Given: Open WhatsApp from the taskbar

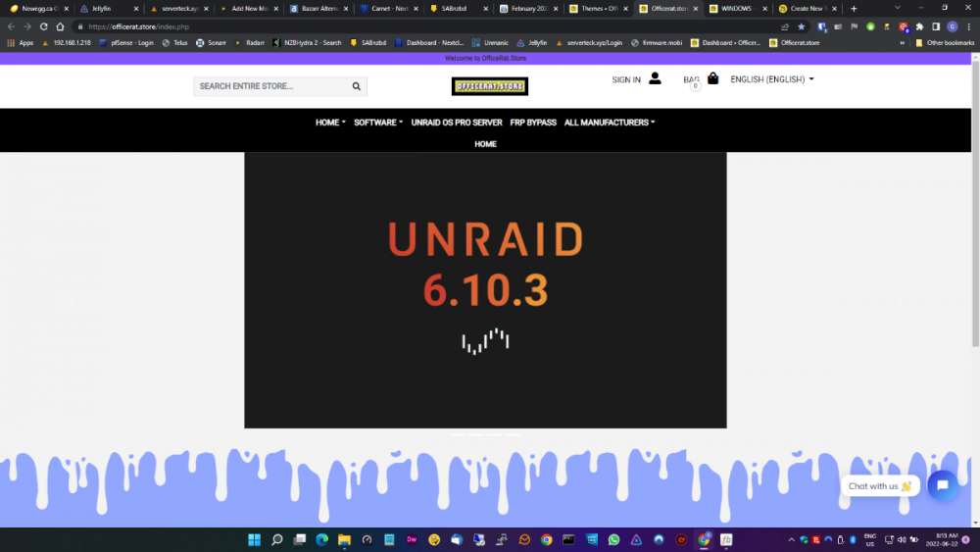Looking at the screenshot, I should tap(613, 539).
